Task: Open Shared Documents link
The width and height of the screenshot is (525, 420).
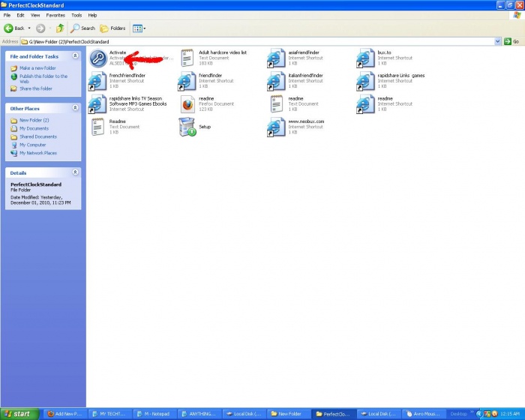Action: [x=38, y=136]
